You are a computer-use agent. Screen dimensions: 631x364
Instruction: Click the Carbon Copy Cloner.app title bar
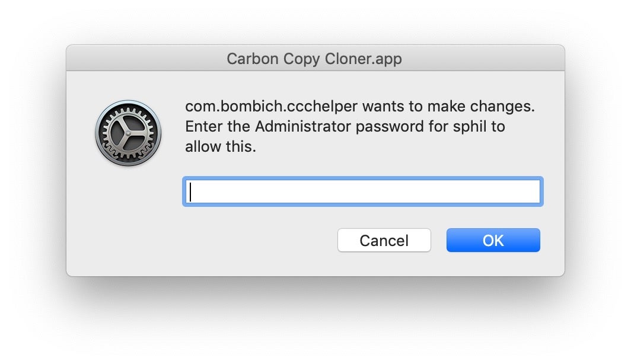coord(315,59)
